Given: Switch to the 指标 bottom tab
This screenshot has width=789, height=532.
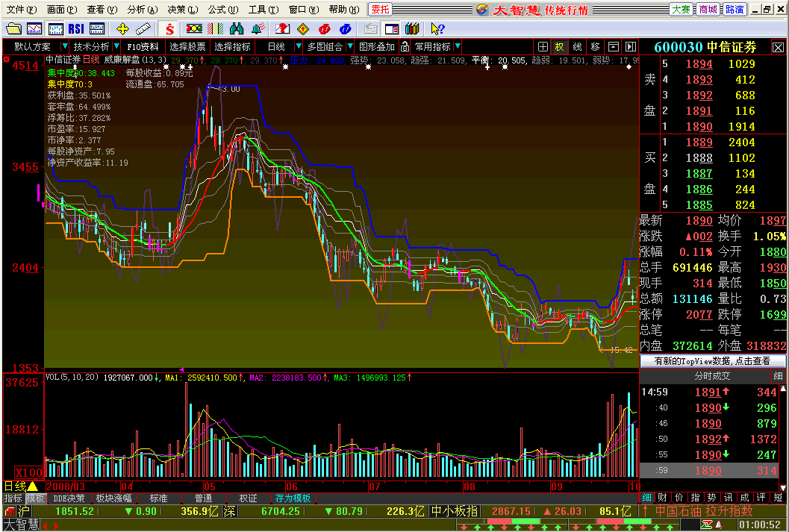Looking at the screenshot, I should pyautogui.click(x=13, y=498).
